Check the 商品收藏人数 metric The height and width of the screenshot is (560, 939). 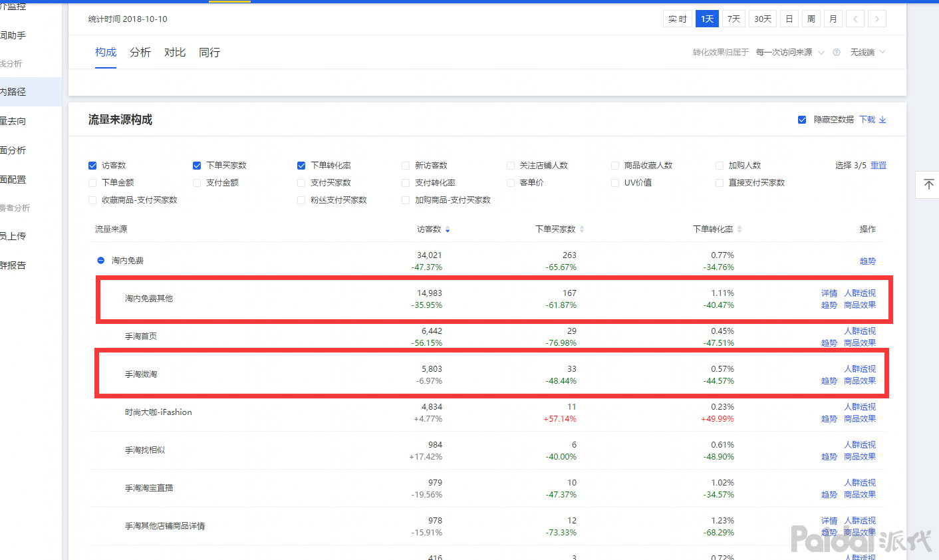point(615,166)
